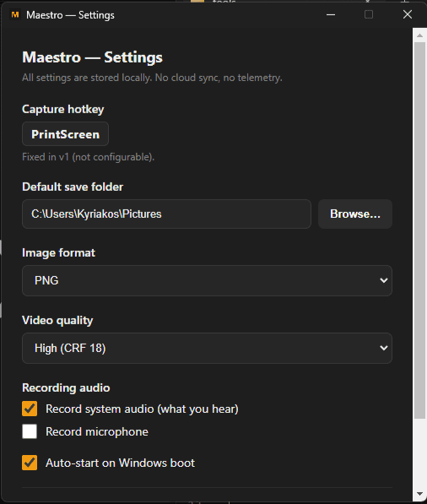Click the scrollbar up arrow
The width and height of the screenshot is (427, 504).
click(419, 35)
